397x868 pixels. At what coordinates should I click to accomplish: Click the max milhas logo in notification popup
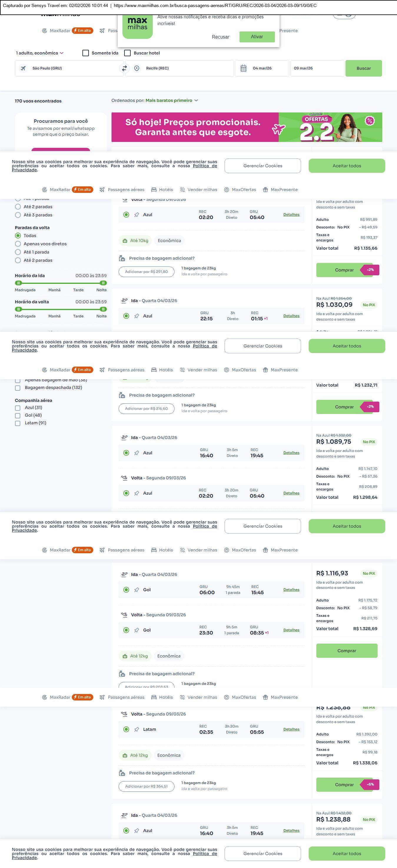point(137,26)
